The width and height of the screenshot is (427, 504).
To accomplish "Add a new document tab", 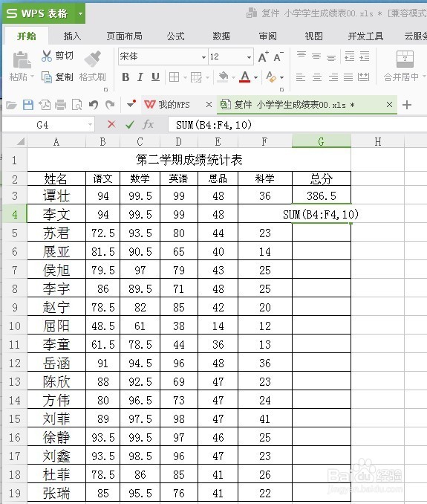I will 407,105.
